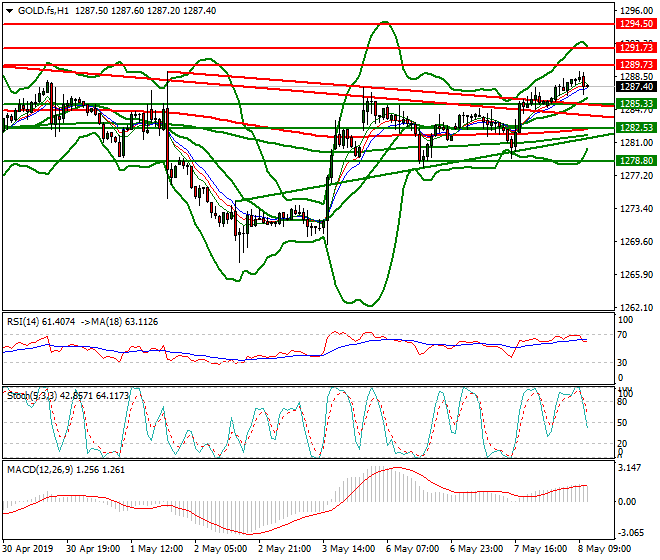
Task: Select the 1278.80 green support price label
Action: click(636, 160)
